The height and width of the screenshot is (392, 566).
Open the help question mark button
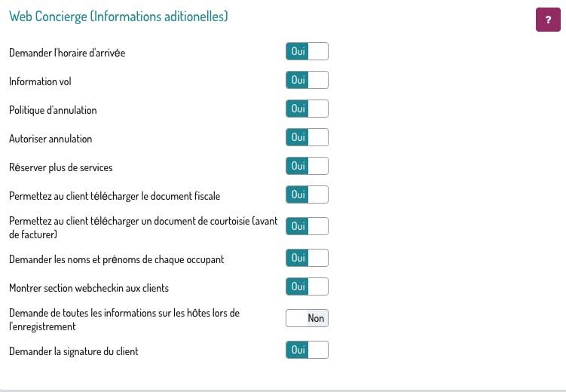548,20
